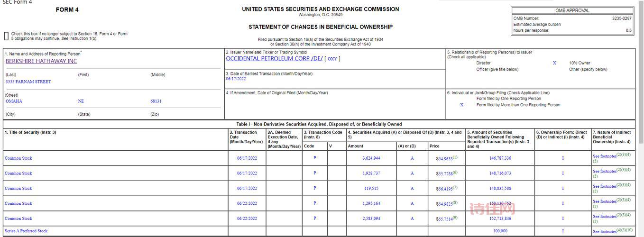Open 'See footnotes' in the 1,295,164 row
The image size is (644, 237).
(604, 202)
